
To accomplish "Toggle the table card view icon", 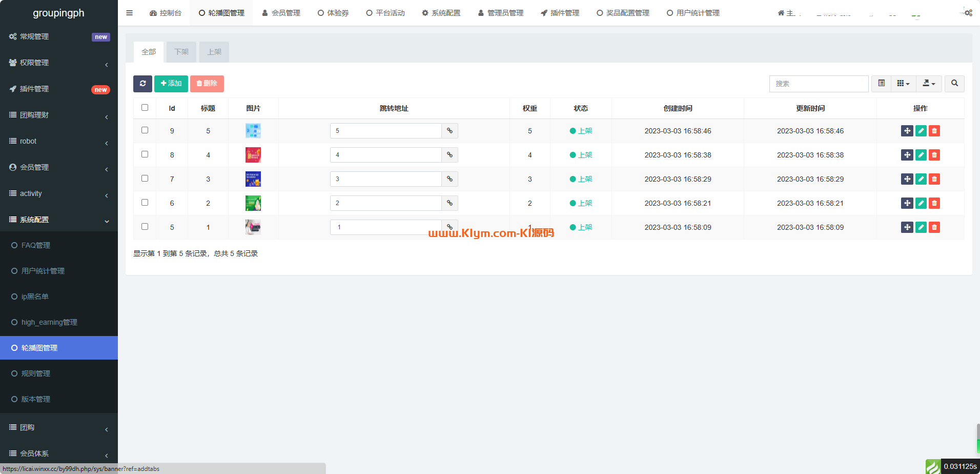I will pyautogui.click(x=881, y=84).
